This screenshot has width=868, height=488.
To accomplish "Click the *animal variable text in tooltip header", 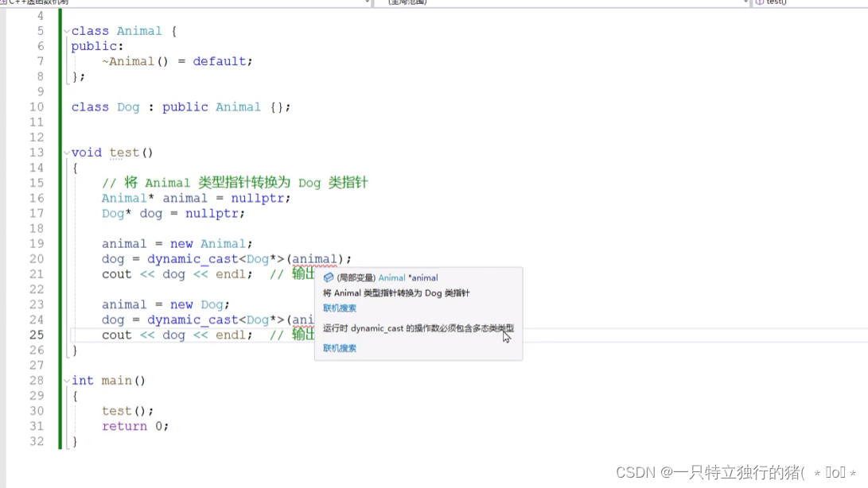I will click(x=422, y=277).
